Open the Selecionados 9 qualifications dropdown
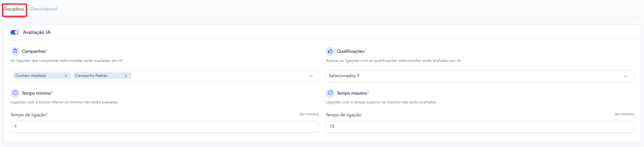The height and width of the screenshot is (147, 644). (x=480, y=76)
